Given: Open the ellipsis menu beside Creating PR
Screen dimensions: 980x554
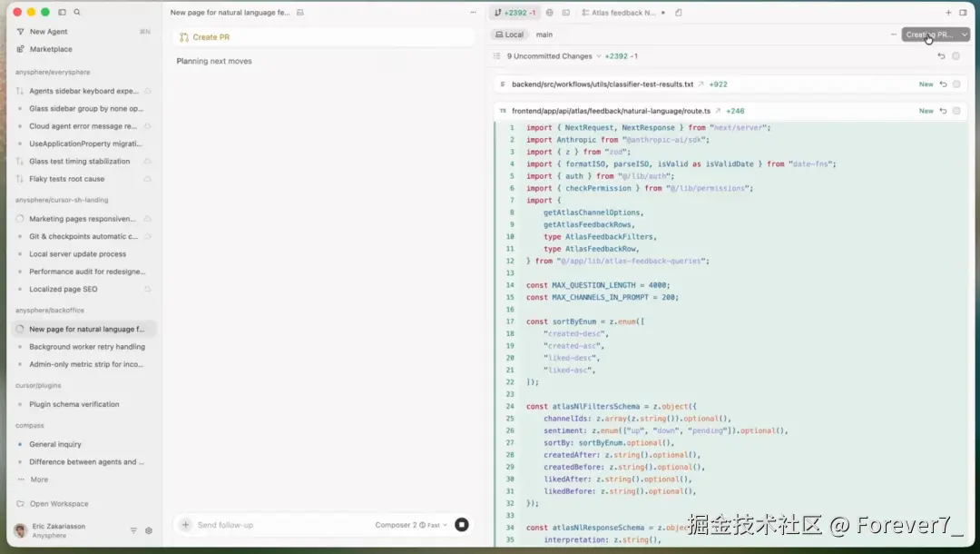Looking at the screenshot, I should click(893, 35).
